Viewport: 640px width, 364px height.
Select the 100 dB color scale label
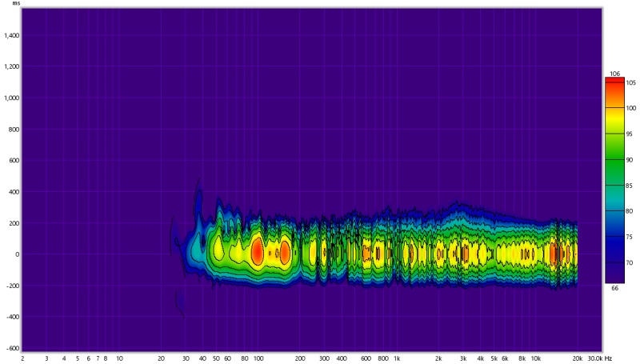[x=631, y=108]
